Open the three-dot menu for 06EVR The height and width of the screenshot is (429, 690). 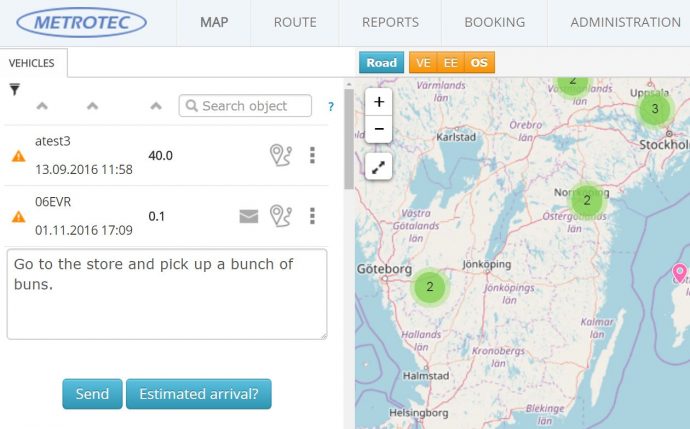(312, 215)
